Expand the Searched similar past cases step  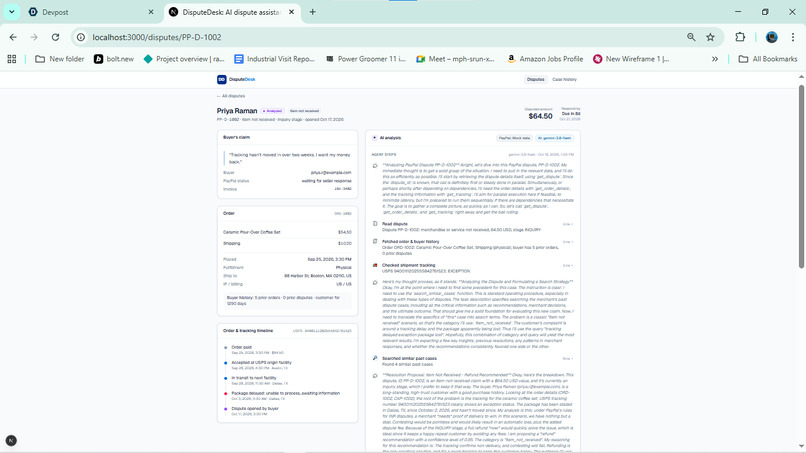click(x=567, y=358)
